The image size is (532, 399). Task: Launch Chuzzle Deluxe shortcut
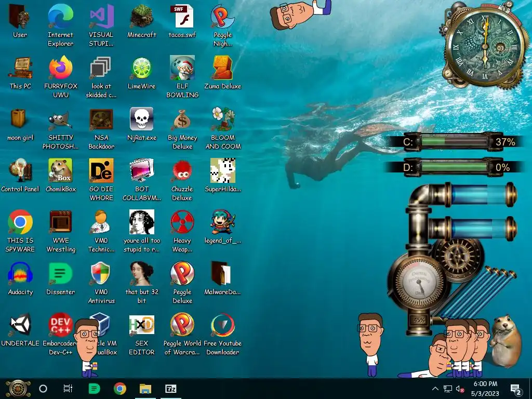click(182, 180)
